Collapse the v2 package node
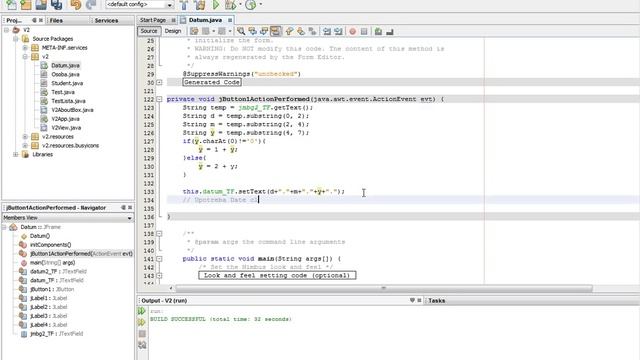The image size is (640, 360). (x=25, y=57)
